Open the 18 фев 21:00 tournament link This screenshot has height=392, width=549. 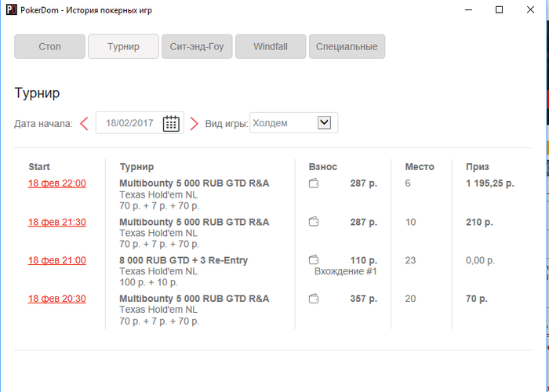point(57,260)
